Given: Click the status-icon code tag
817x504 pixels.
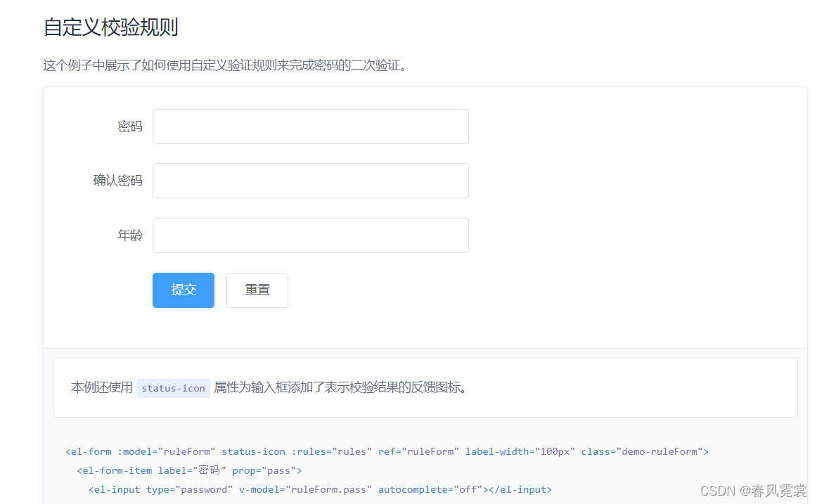Looking at the screenshot, I should (x=173, y=389).
